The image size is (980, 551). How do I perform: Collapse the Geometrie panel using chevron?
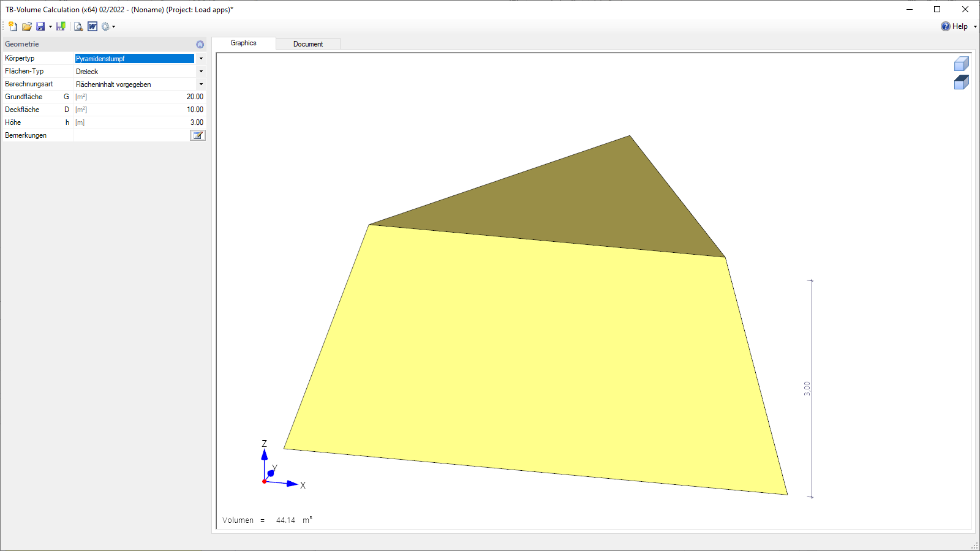pyautogui.click(x=200, y=44)
